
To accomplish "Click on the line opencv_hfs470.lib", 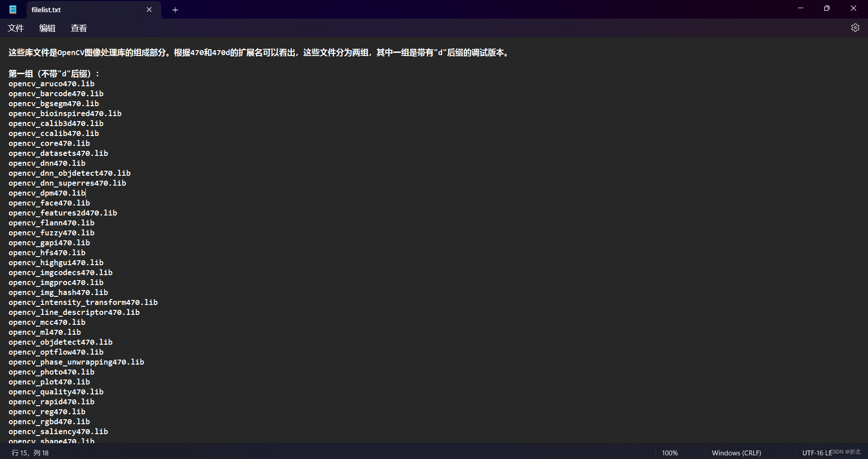I will [47, 253].
